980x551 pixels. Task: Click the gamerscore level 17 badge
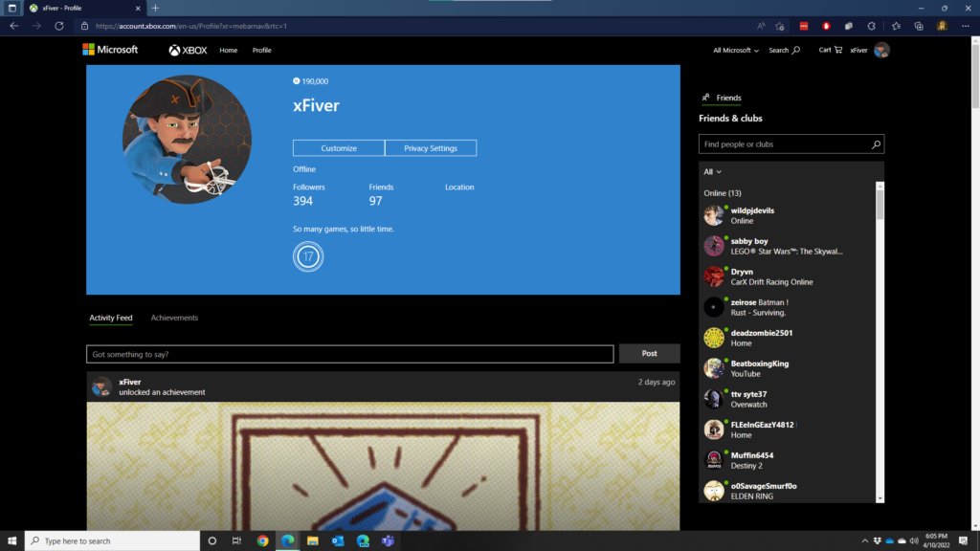tap(308, 256)
